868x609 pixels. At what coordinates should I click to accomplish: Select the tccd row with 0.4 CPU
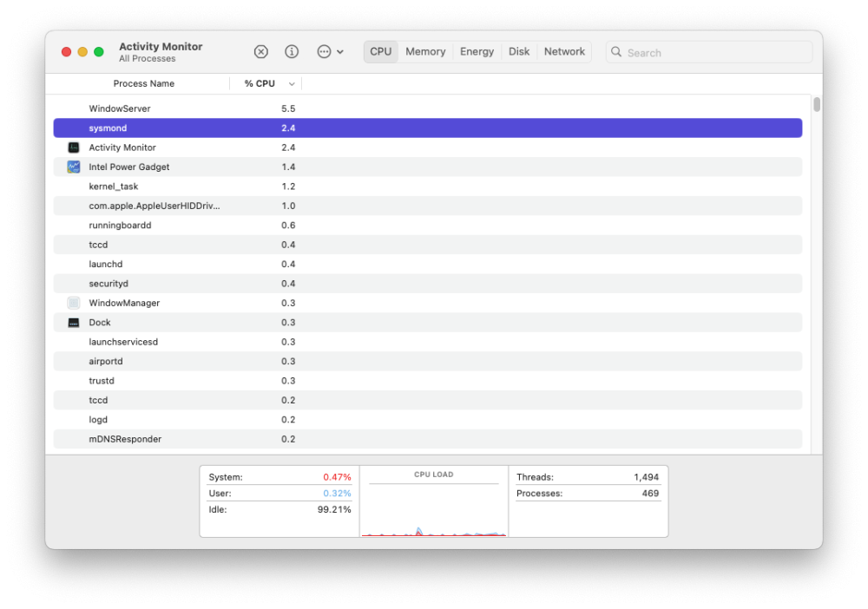[427, 245]
